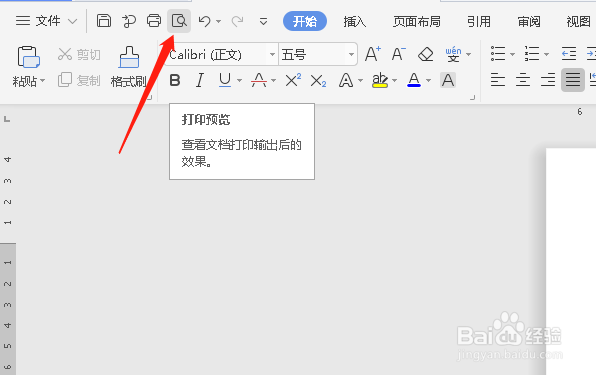Toggle Italic formatting
Screen dimensions: 596x375
coord(200,80)
